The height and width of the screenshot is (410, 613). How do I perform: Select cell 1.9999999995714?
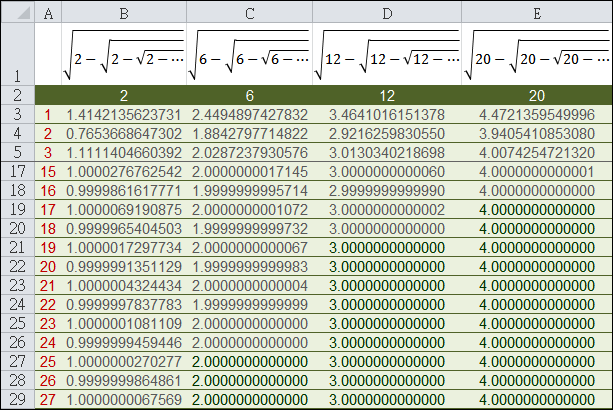coord(249,191)
